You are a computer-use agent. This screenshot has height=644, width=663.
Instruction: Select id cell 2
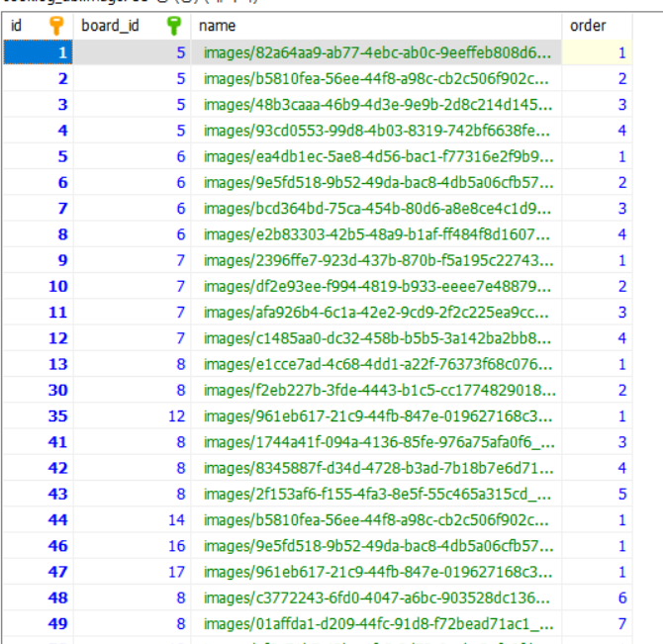38,78
